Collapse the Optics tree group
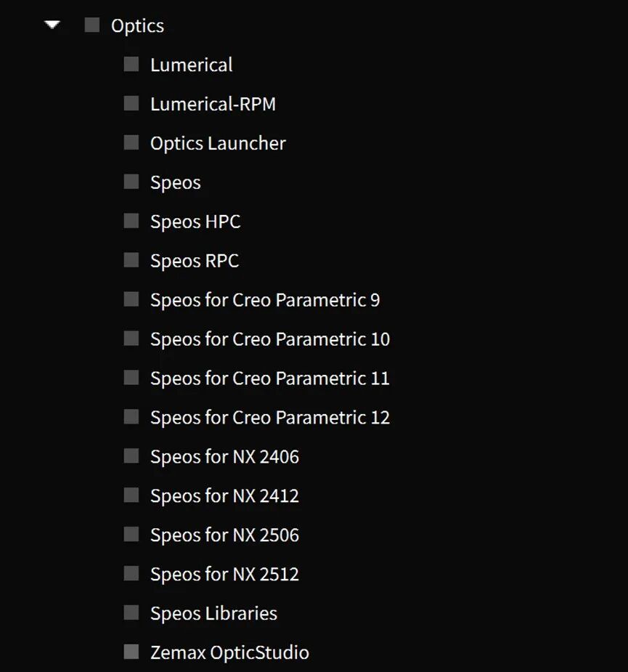628x672 pixels. coord(52,25)
